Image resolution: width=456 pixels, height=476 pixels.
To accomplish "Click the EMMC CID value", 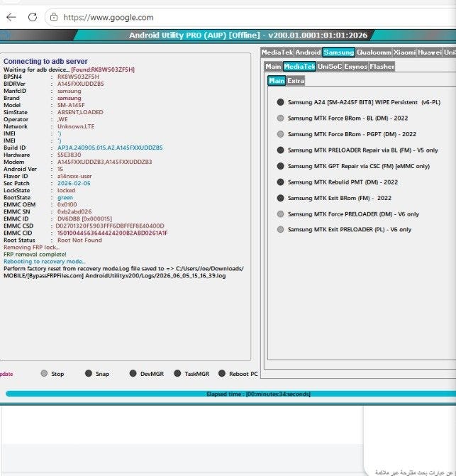I will [x=113, y=233].
